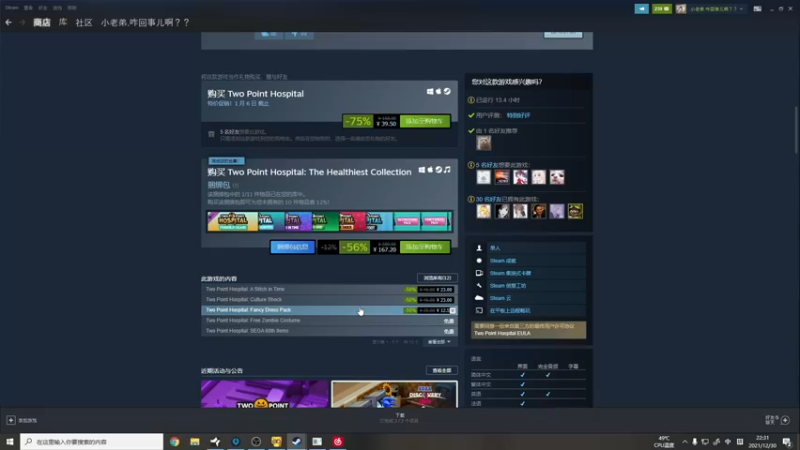Screen dimensions: 800x450
Task: Open the user avatar in the top bar
Action: pyautogui.click(x=681, y=9)
